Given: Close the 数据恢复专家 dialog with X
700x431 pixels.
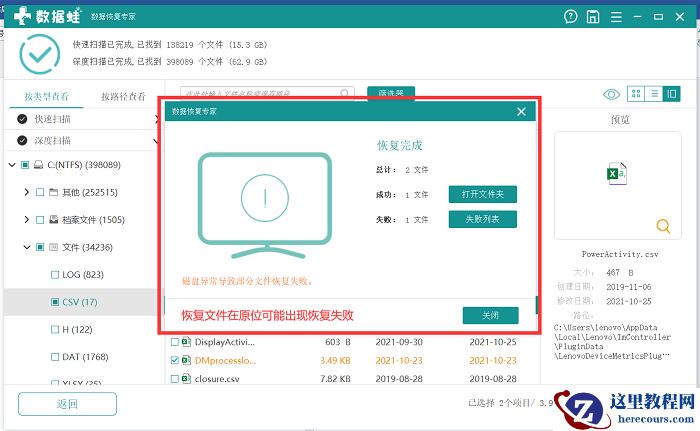Looking at the screenshot, I should [521, 112].
